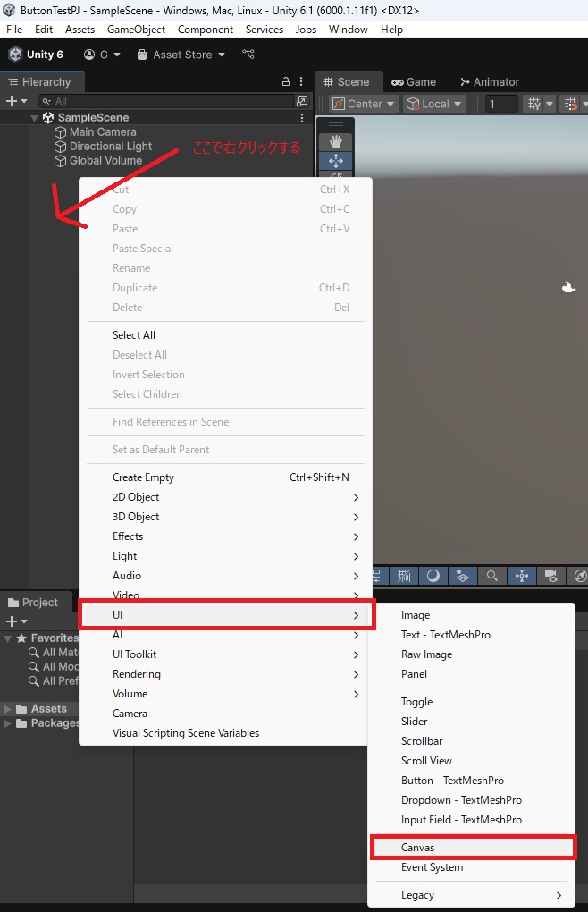Expand the Effects submenu arrow
Screen dimensions: 588x912
tap(357, 536)
